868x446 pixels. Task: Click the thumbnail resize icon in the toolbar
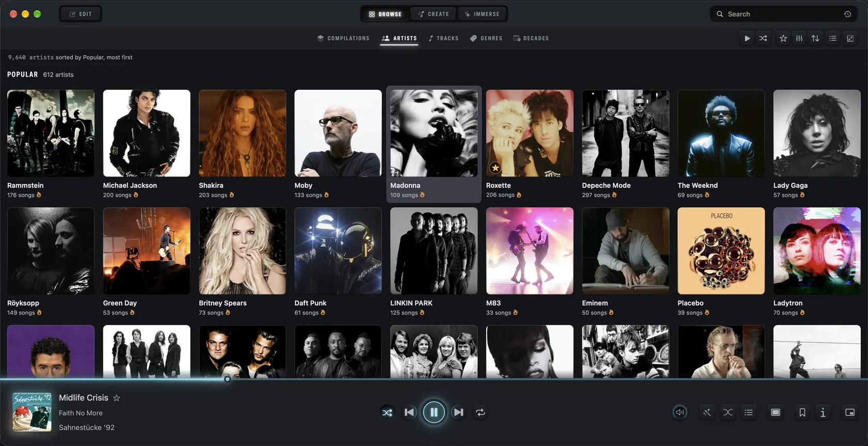click(850, 38)
